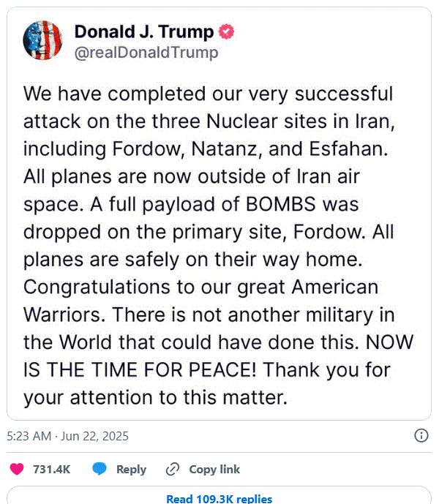
Task: Click the pink heart like icon
Action: 17,469
